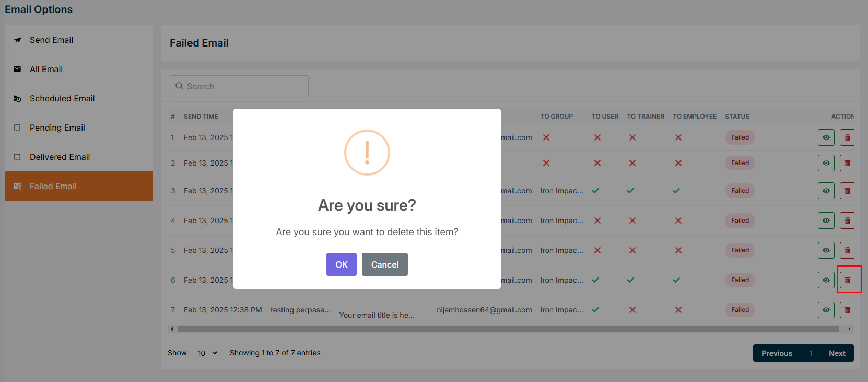Click the trash icon in row 1

click(x=847, y=137)
